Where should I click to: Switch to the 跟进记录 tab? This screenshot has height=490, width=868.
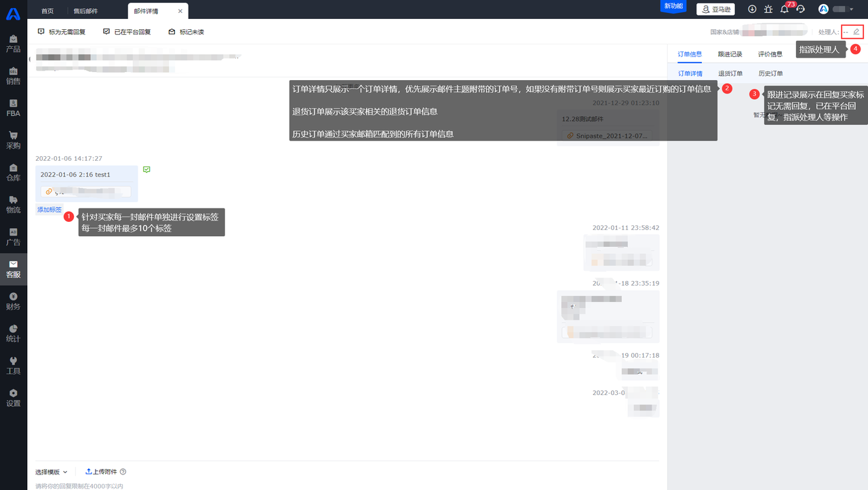[730, 54]
